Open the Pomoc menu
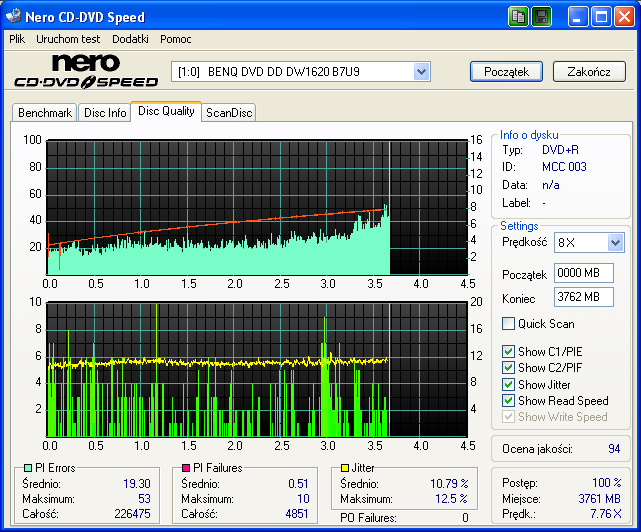Viewport: 641px width, 532px height. 175,39
